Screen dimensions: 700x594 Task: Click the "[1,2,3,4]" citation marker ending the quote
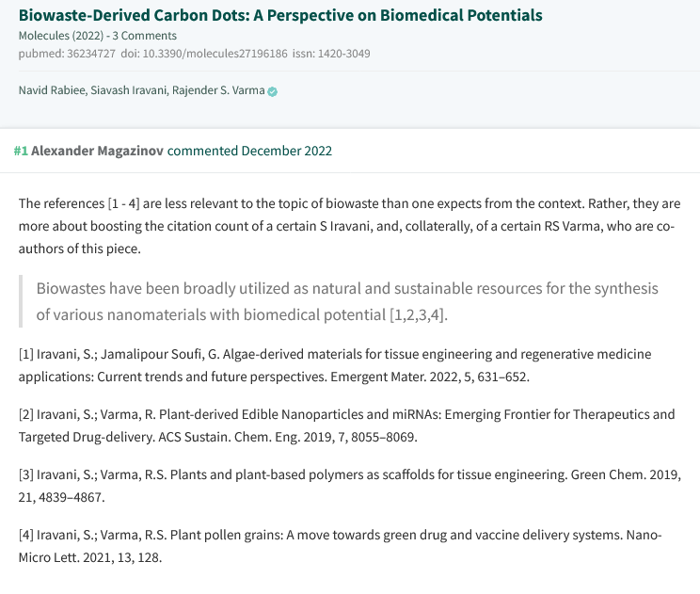(x=418, y=314)
